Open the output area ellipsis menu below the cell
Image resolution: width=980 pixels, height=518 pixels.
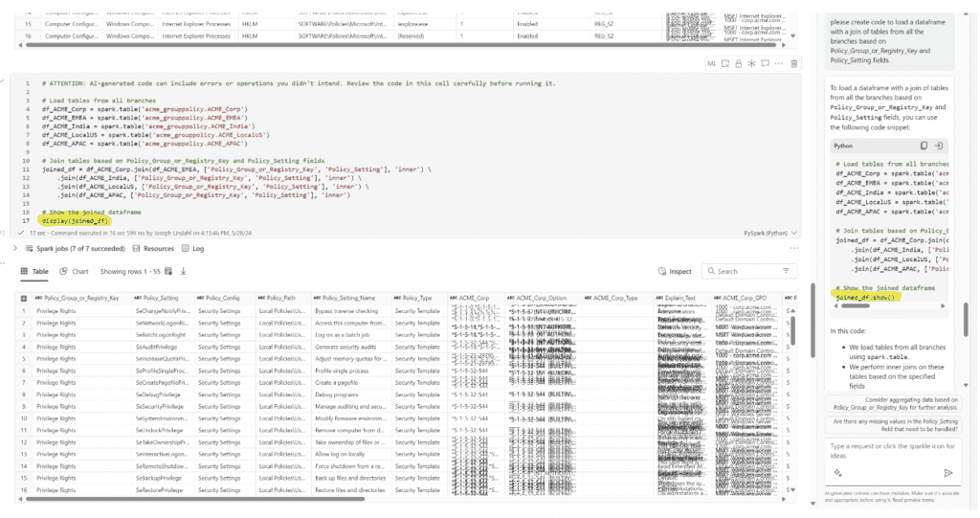[x=793, y=248]
